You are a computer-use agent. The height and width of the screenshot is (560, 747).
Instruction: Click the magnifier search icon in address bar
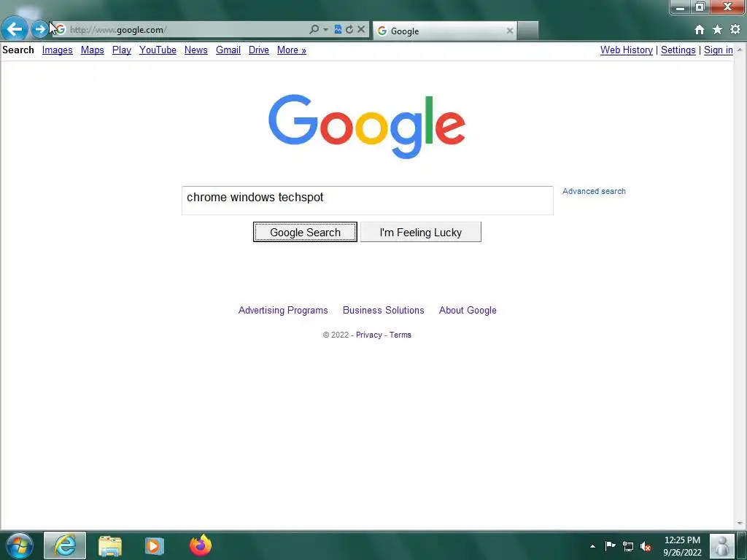[314, 29]
